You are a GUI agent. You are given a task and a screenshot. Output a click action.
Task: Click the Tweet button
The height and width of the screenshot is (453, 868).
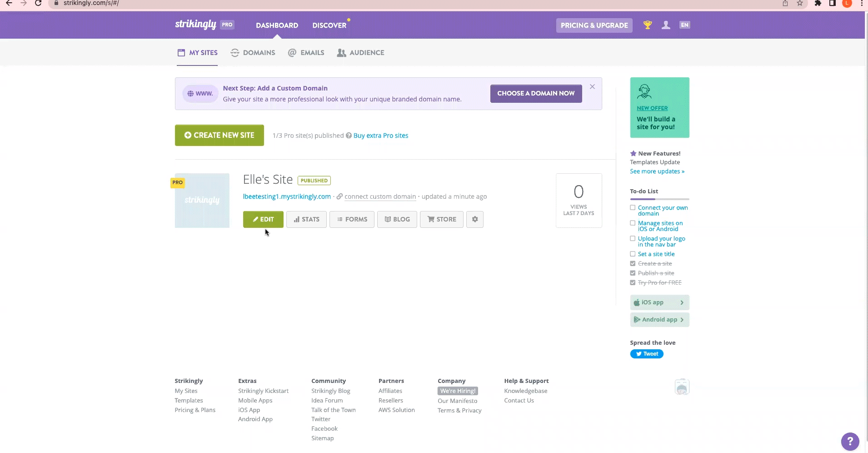647,354
